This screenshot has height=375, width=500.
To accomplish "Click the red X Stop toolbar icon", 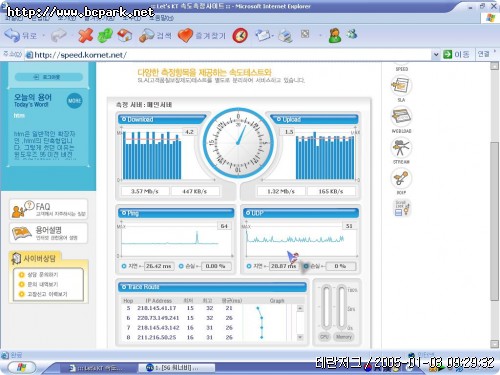I will point(85,35).
